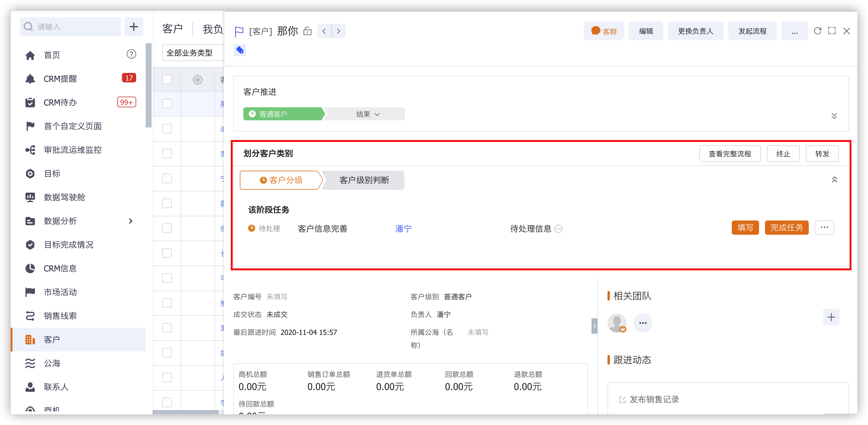This screenshot has width=868, height=425.
Task: Expand the 客户推进 section double chevron
Action: (x=834, y=116)
